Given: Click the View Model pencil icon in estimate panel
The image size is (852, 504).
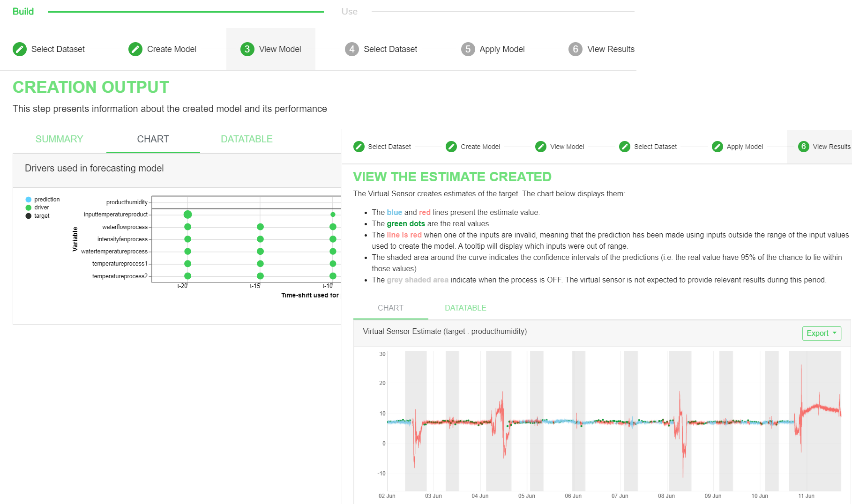Looking at the screenshot, I should click(x=541, y=147).
